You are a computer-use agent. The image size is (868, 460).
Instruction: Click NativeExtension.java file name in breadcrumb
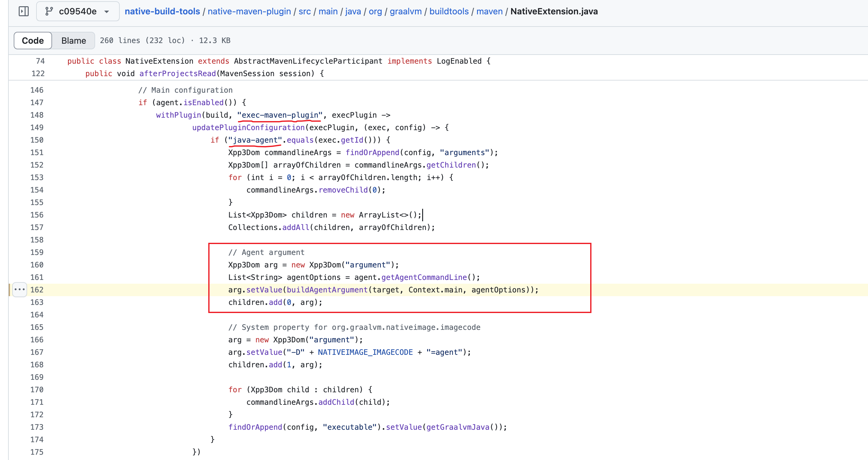click(x=554, y=11)
